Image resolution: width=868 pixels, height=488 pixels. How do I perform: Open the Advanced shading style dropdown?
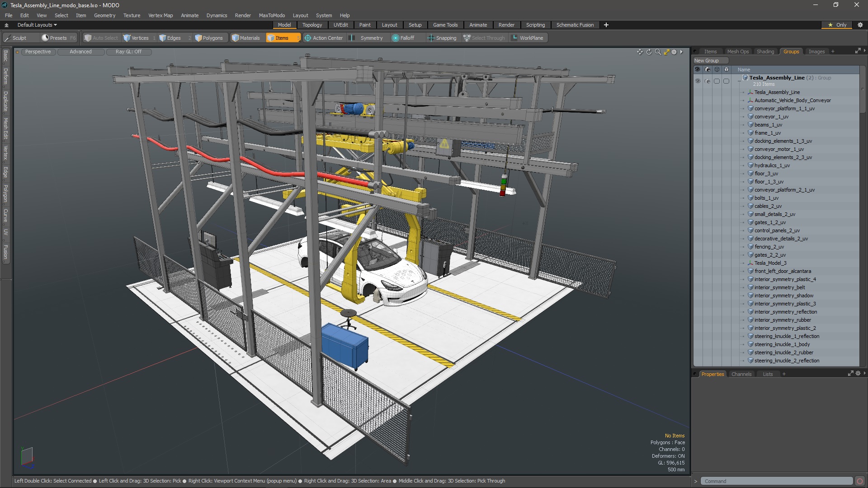[x=80, y=52]
